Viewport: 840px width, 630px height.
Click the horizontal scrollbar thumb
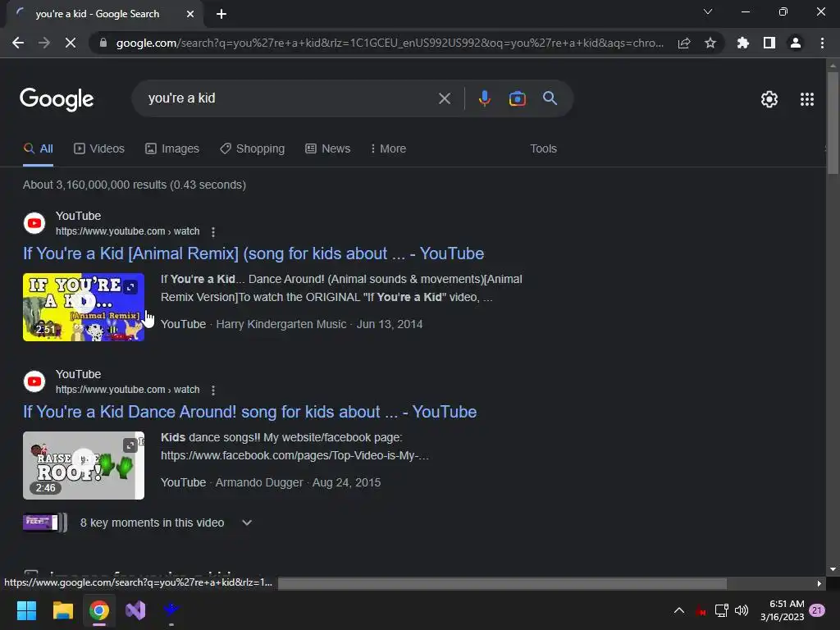pos(502,583)
